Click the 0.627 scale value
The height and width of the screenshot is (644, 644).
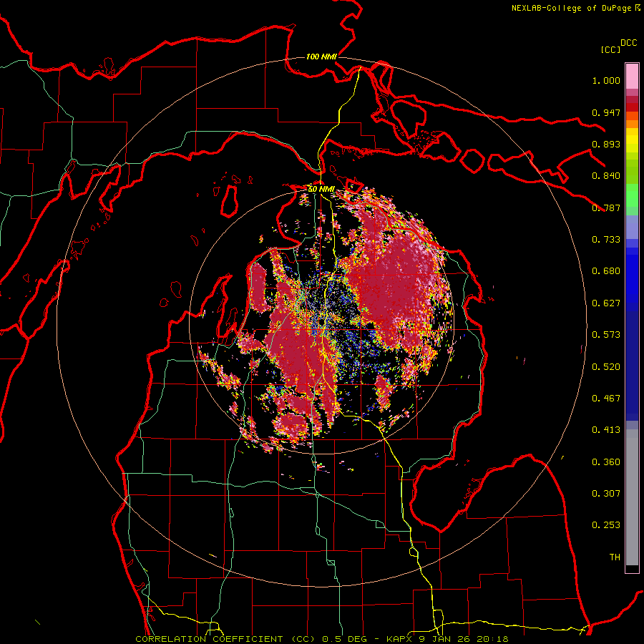(606, 303)
